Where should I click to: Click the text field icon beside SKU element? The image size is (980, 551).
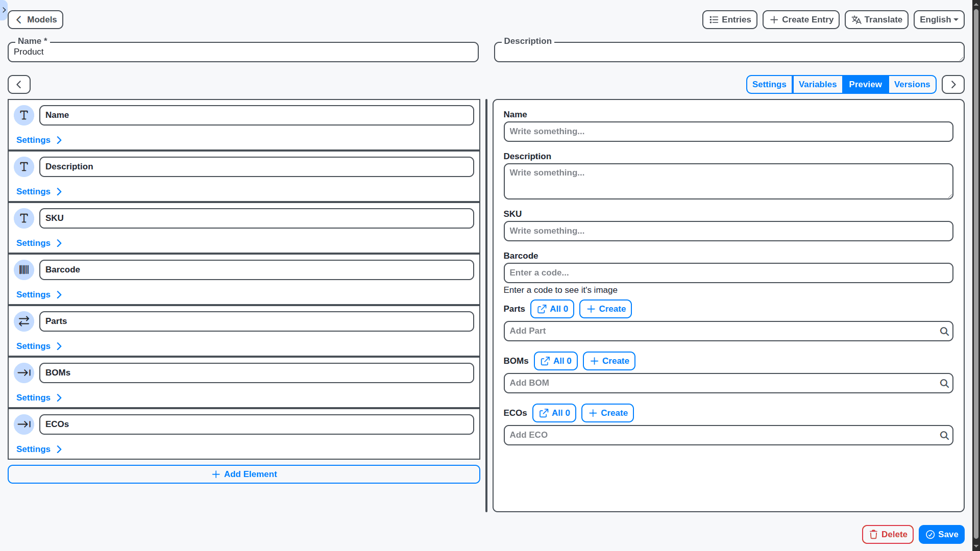coord(23,218)
